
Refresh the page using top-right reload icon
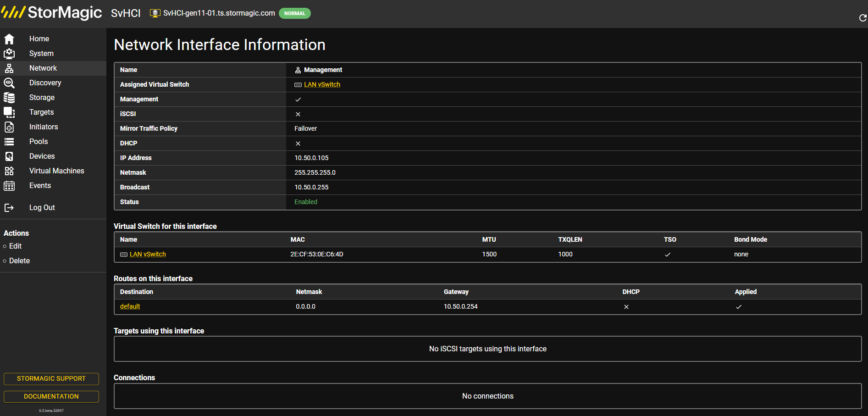click(x=862, y=18)
